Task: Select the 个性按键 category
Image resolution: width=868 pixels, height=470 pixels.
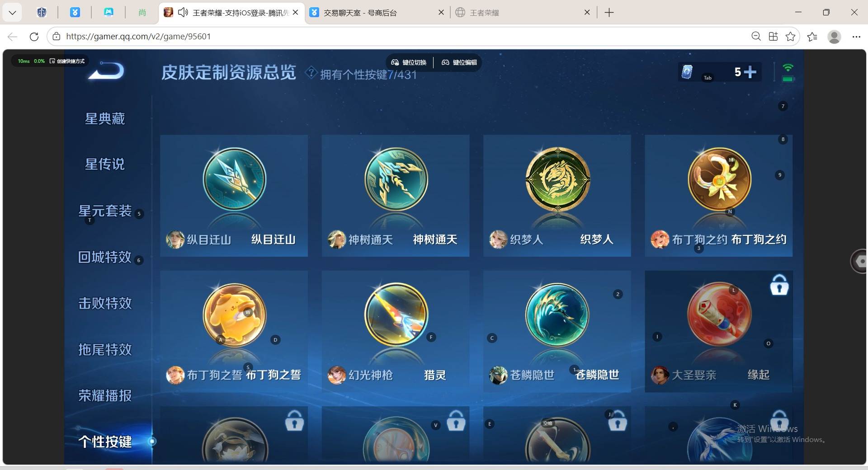Action: (105, 442)
